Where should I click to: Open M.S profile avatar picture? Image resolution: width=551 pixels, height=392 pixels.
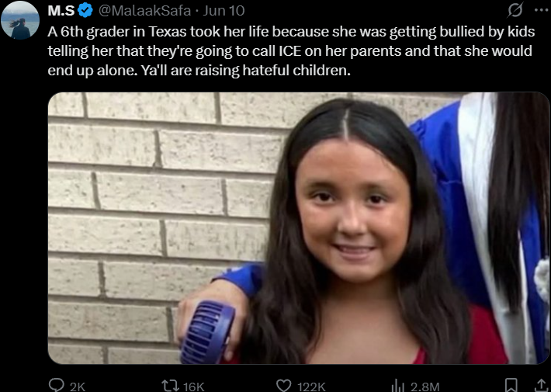(20, 20)
